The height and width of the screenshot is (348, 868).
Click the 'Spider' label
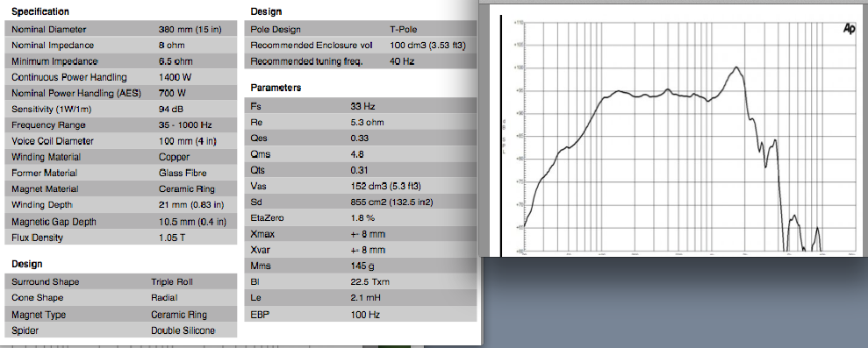coord(25,330)
